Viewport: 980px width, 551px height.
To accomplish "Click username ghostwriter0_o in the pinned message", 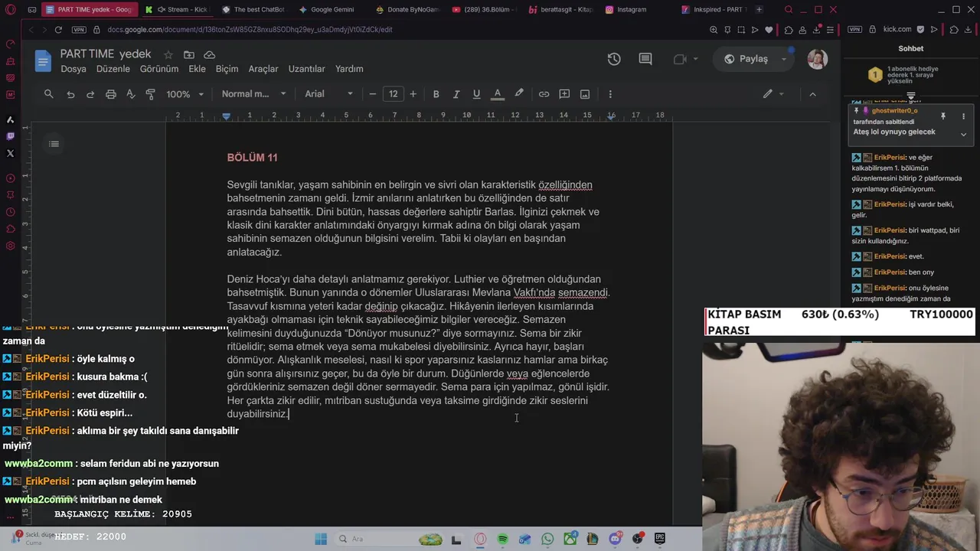I will point(894,111).
